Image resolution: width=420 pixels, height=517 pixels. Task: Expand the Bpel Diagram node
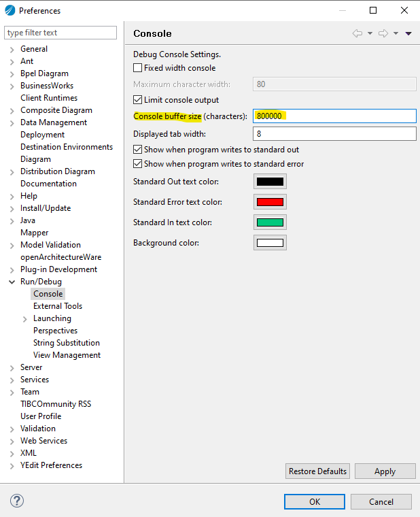[12, 74]
